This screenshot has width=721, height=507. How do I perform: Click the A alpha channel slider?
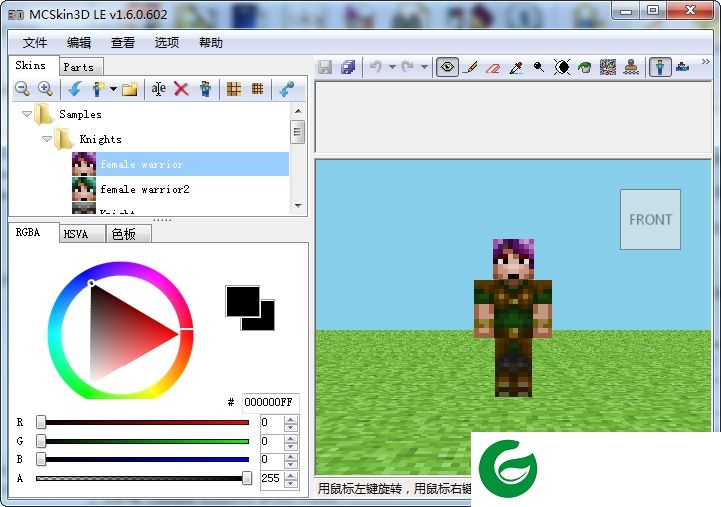click(x=144, y=479)
